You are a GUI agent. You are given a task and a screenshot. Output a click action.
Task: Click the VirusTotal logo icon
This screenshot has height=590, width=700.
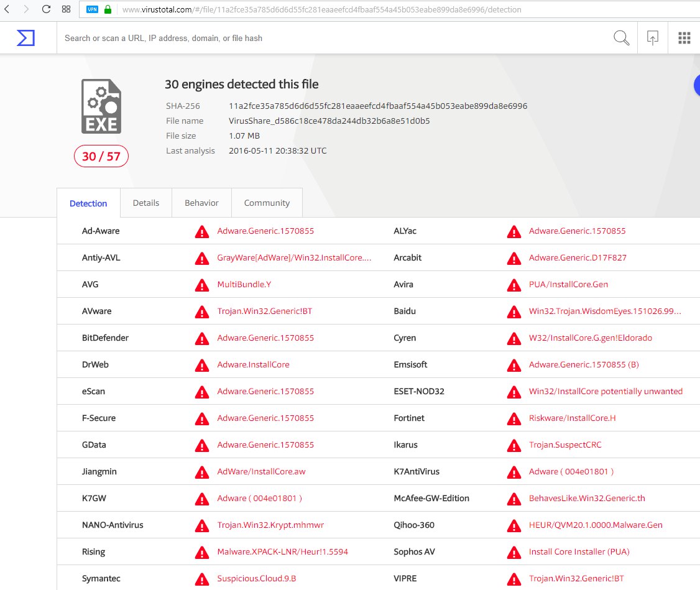[x=25, y=38]
